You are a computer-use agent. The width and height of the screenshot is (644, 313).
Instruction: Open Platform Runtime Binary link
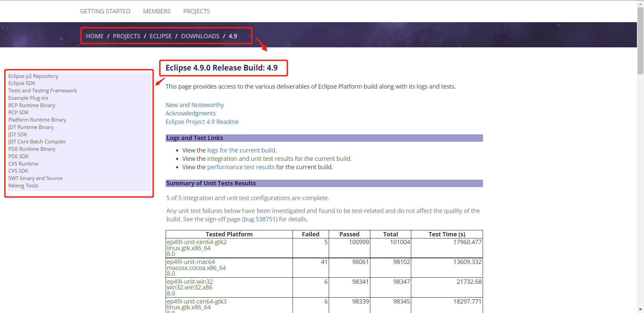point(37,120)
